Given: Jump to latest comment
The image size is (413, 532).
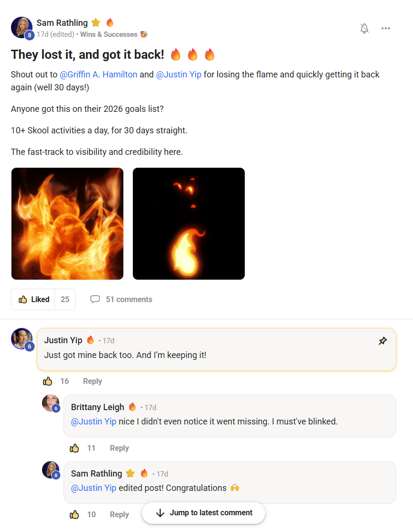Looking at the screenshot, I should [204, 513].
